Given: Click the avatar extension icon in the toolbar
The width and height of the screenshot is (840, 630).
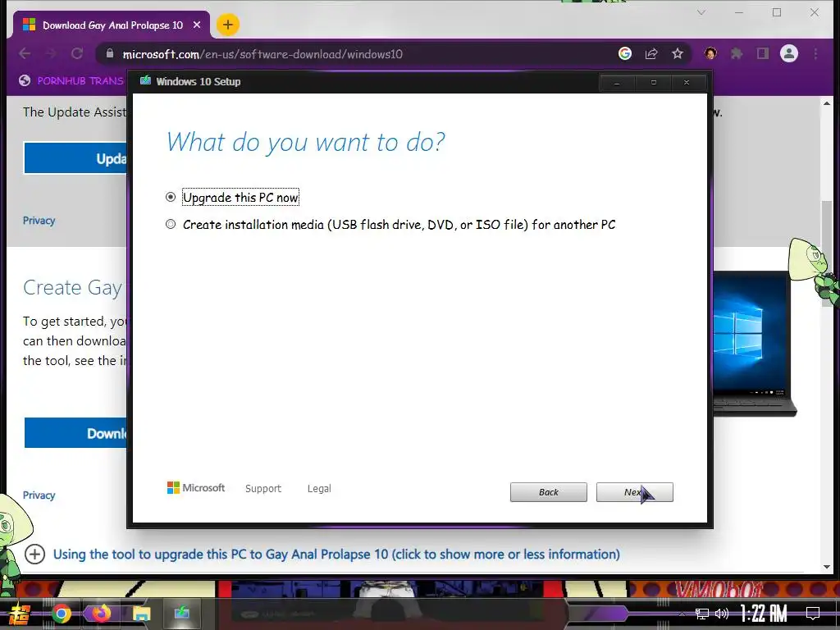Looking at the screenshot, I should pyautogui.click(x=710, y=53).
